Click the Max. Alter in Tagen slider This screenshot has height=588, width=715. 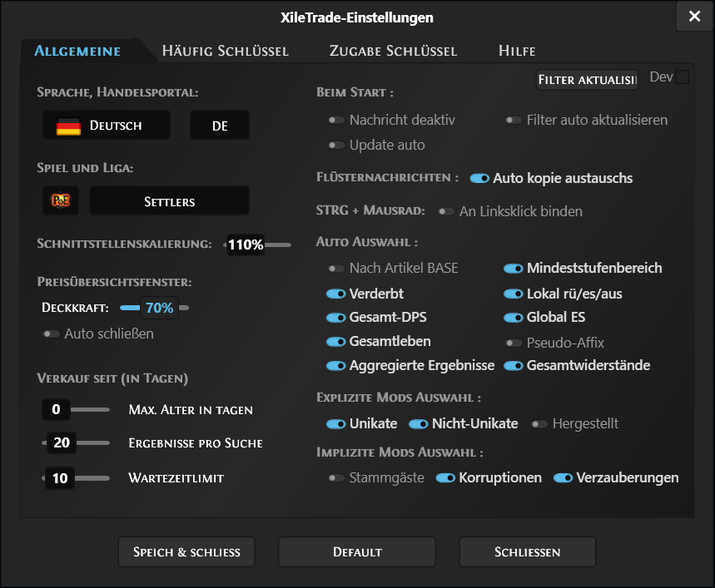coord(76,409)
